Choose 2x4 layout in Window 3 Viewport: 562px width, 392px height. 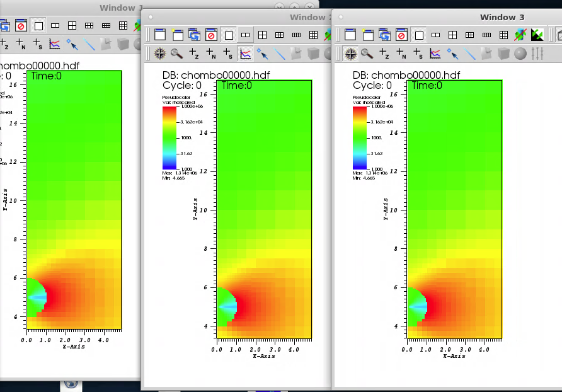[487, 35]
